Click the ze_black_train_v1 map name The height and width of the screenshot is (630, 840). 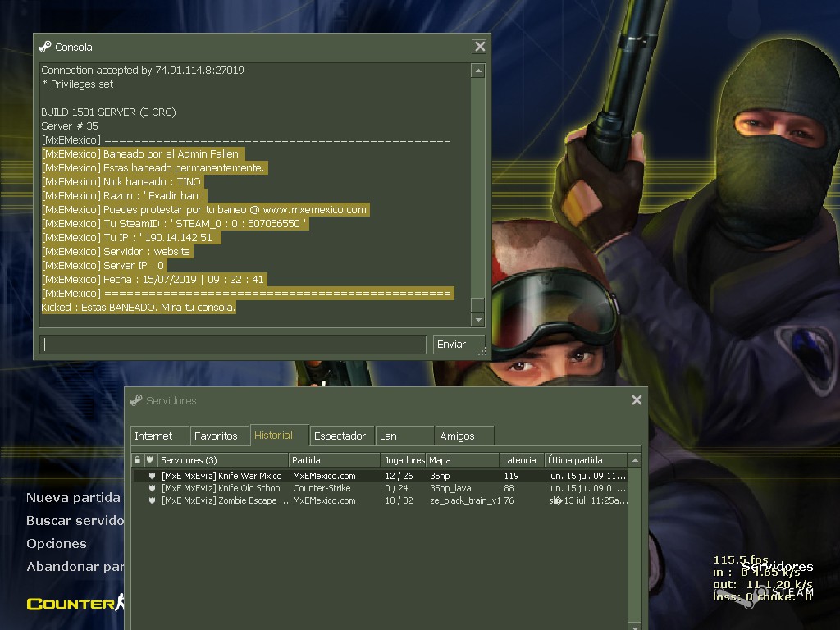point(465,500)
